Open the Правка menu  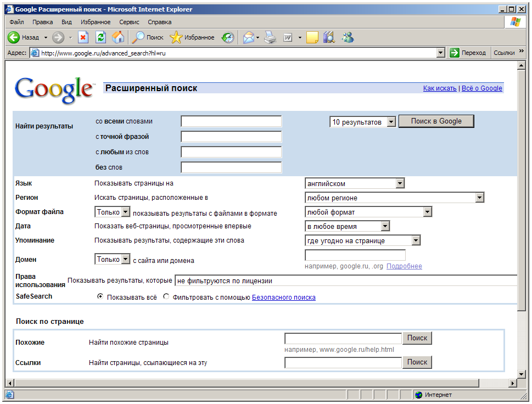43,22
